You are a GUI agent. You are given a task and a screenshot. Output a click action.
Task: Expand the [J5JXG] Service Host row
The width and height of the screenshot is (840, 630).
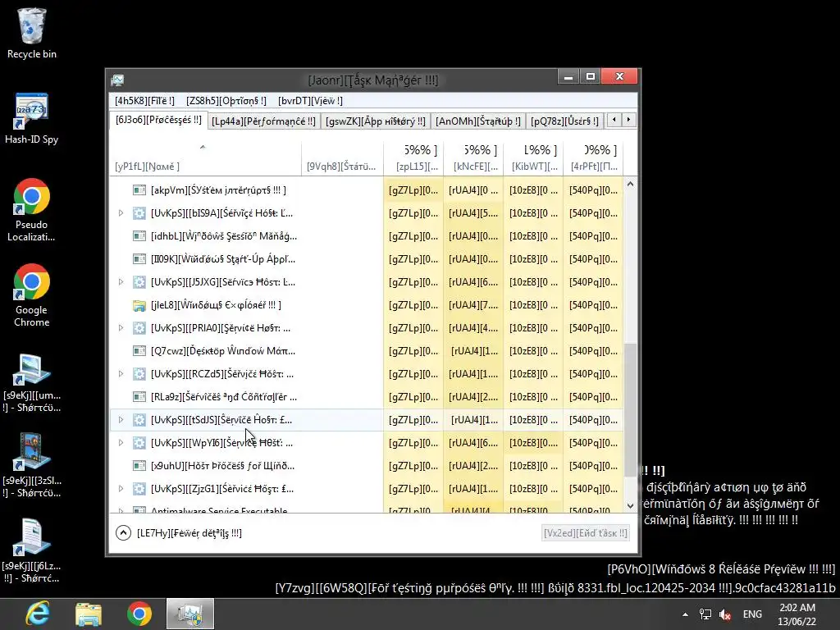[121, 282]
